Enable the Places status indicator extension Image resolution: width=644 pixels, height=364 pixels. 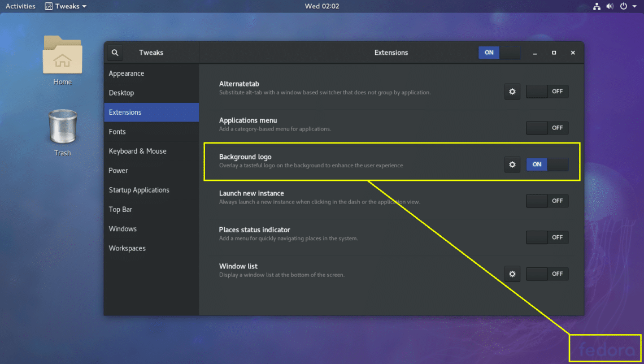pyautogui.click(x=546, y=237)
